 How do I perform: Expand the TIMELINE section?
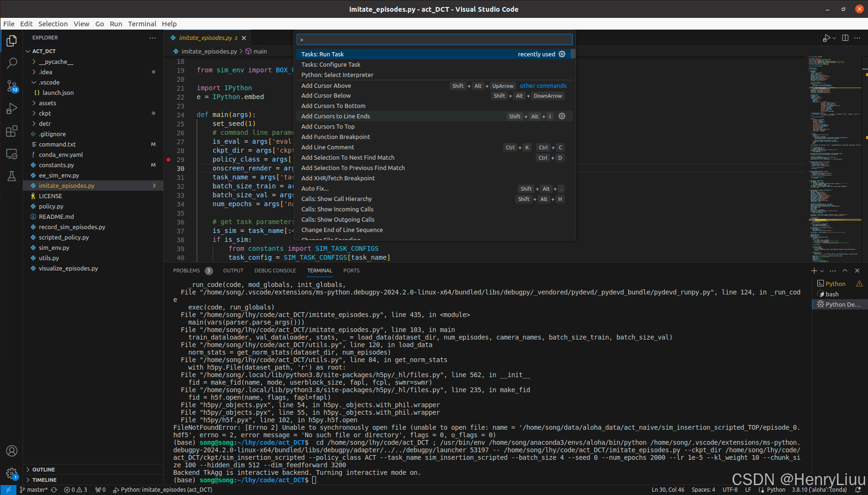point(45,480)
